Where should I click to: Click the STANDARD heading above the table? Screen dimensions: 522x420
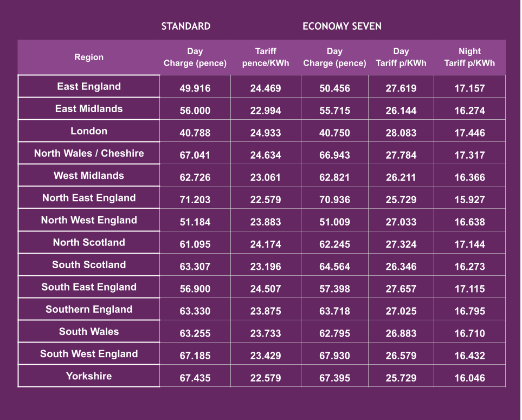pos(185,26)
